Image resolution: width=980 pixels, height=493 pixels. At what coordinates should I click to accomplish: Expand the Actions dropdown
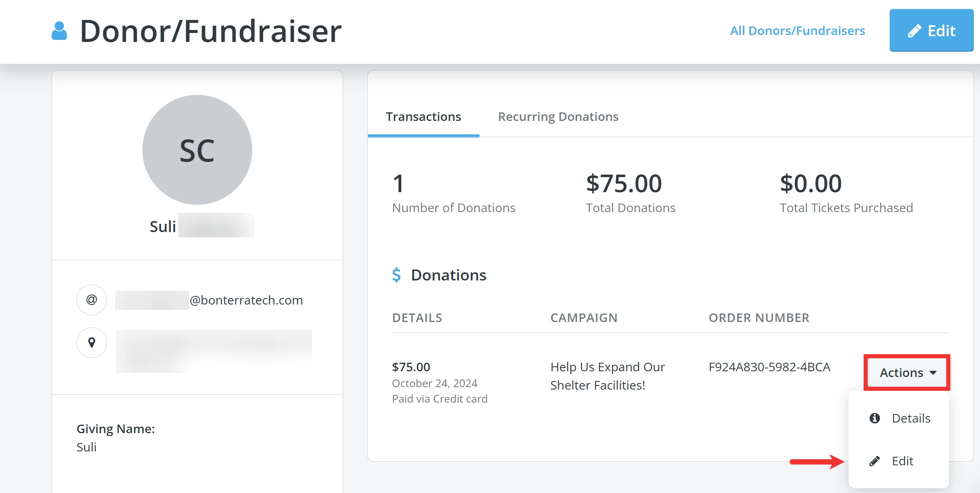click(906, 372)
